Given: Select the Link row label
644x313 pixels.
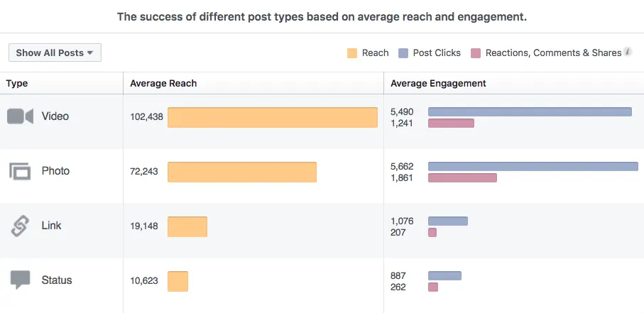Looking at the screenshot, I should (x=51, y=226).
